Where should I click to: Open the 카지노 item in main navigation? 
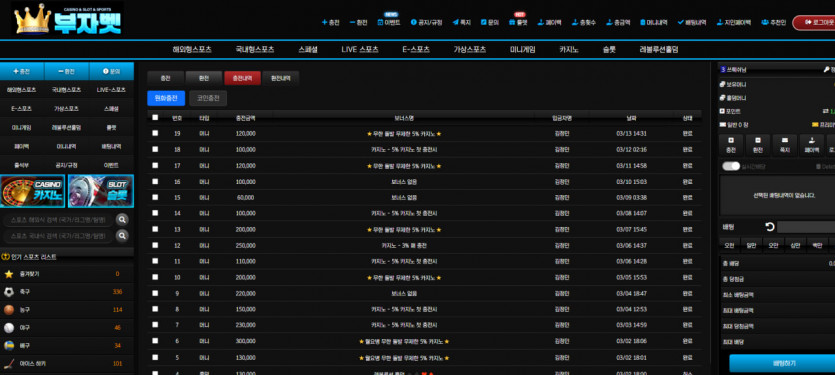[569, 50]
